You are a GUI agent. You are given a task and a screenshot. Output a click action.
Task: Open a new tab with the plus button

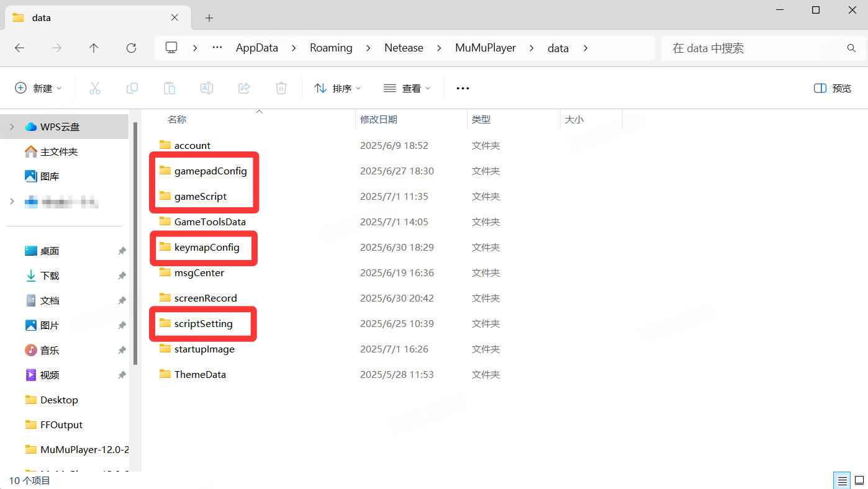tap(209, 18)
